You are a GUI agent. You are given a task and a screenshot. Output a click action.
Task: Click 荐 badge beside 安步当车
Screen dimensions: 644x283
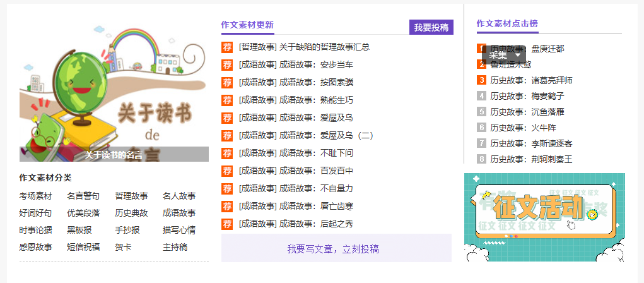pos(227,65)
